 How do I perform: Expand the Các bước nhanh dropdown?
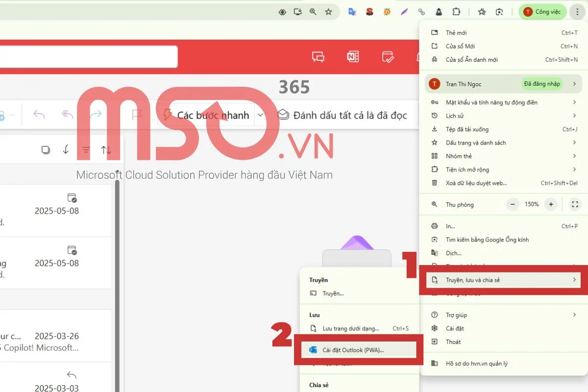tap(260, 115)
